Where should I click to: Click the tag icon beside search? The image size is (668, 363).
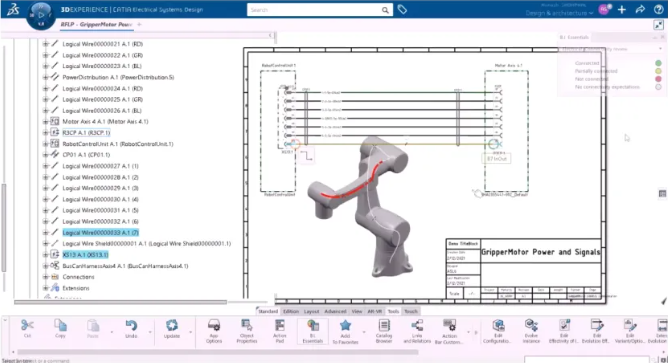(x=402, y=9)
